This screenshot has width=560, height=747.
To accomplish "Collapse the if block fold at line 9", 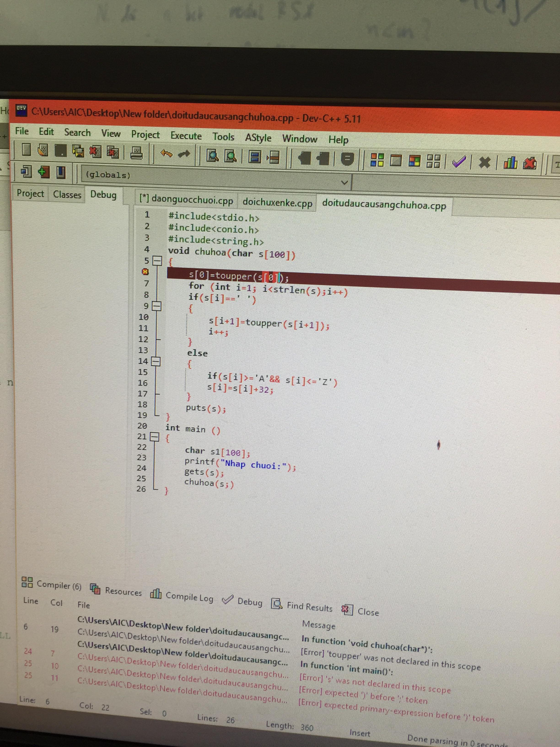I will (x=156, y=306).
